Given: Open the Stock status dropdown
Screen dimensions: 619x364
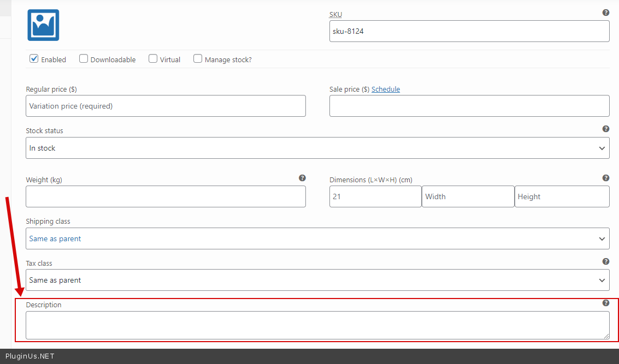Looking at the screenshot, I should coord(317,148).
